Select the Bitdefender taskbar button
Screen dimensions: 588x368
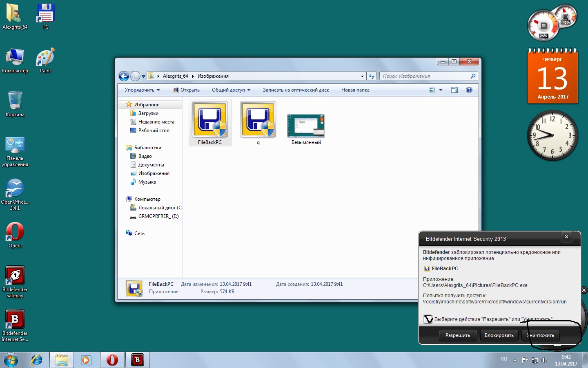[x=138, y=360]
